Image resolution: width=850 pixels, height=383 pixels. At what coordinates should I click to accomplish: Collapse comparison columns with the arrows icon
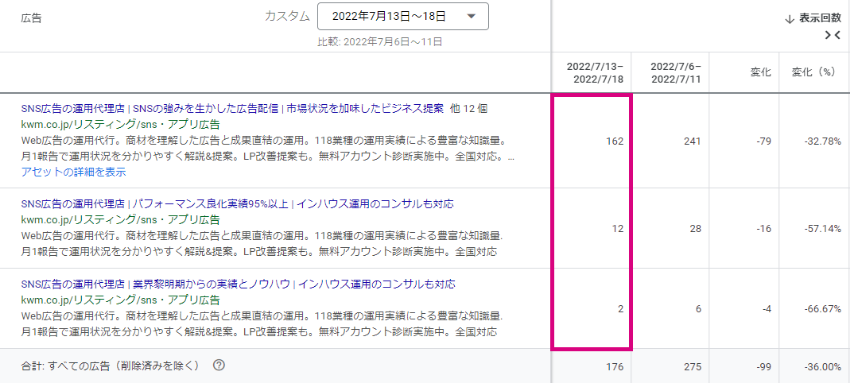[x=833, y=35]
